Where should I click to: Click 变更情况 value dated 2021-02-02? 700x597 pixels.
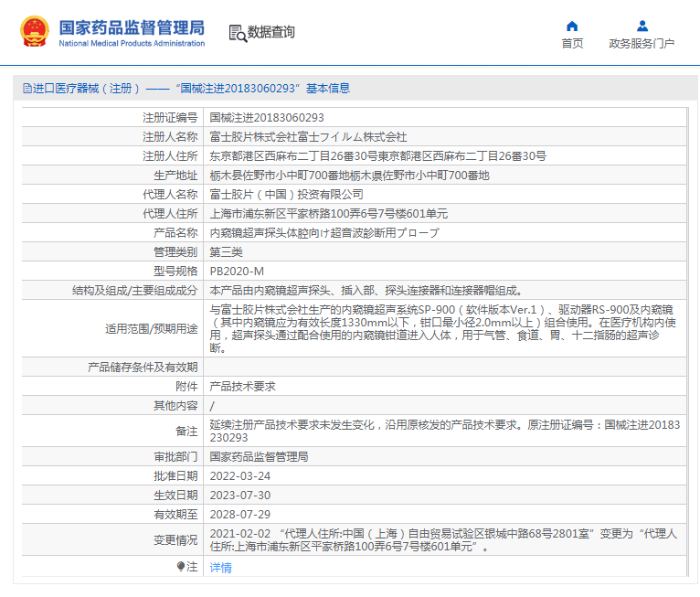443,539
